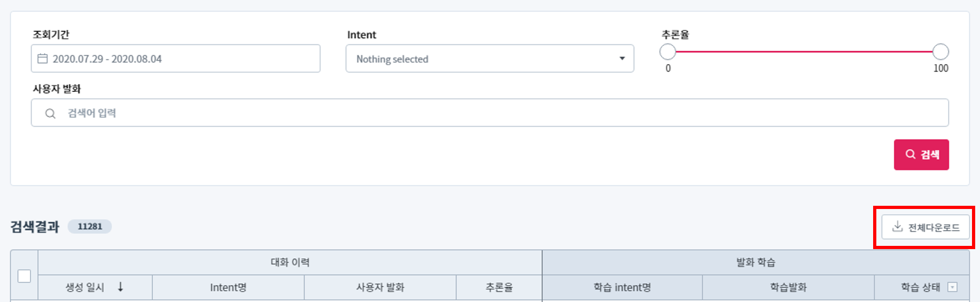Click the caret arrow of Intent dropdown
Screen dimensions: 980x302
click(622, 59)
